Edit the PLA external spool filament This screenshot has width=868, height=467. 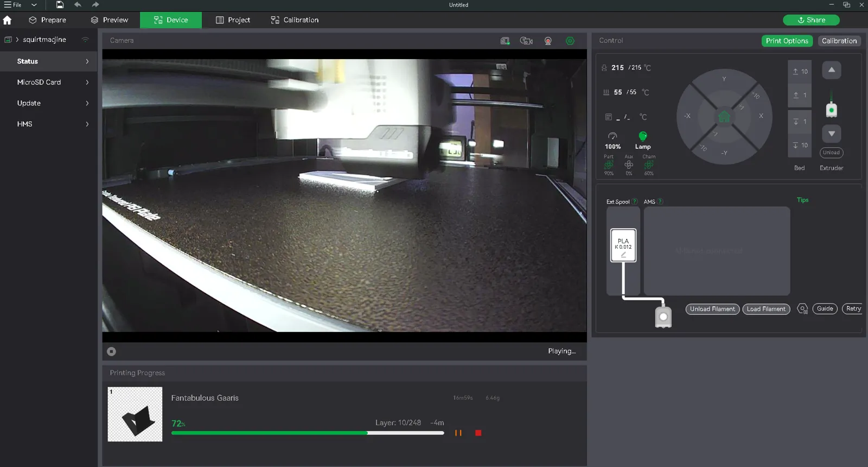pyautogui.click(x=623, y=245)
